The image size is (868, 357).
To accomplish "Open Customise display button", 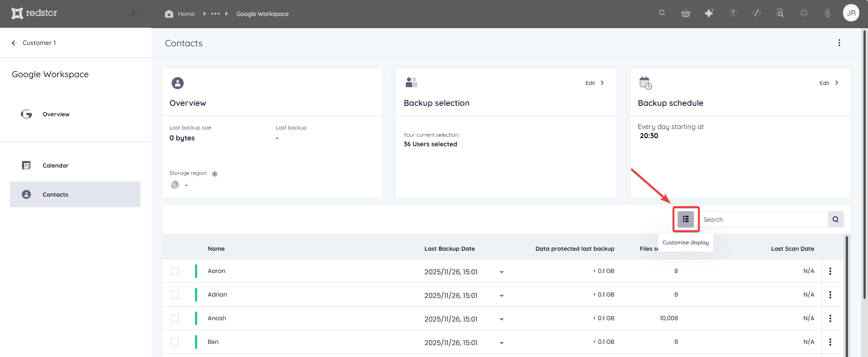I will point(686,219).
